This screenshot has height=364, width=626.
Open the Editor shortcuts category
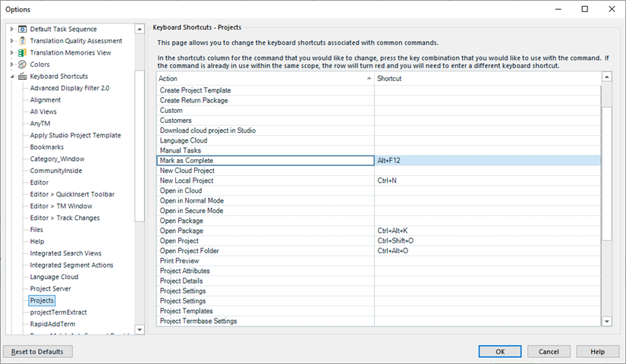[x=39, y=183]
